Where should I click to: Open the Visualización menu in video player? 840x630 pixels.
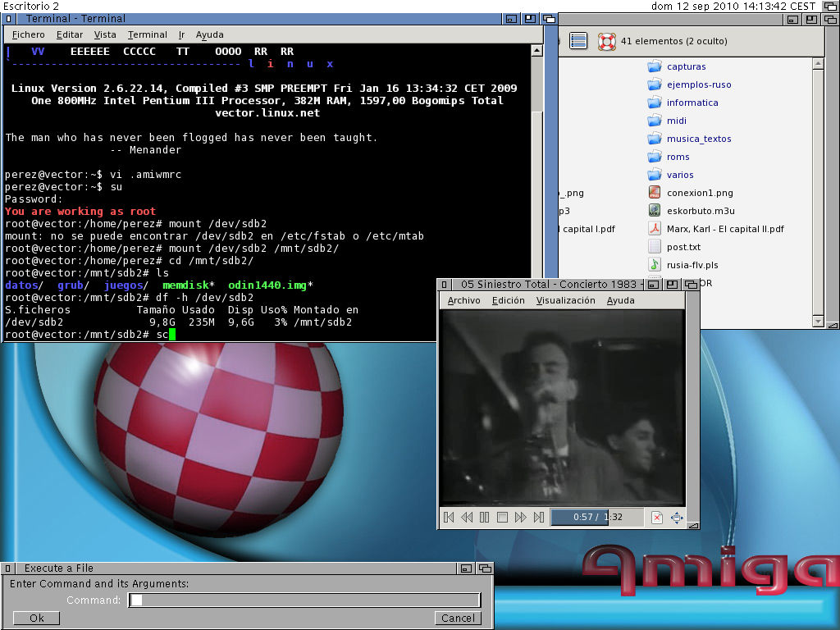point(566,300)
